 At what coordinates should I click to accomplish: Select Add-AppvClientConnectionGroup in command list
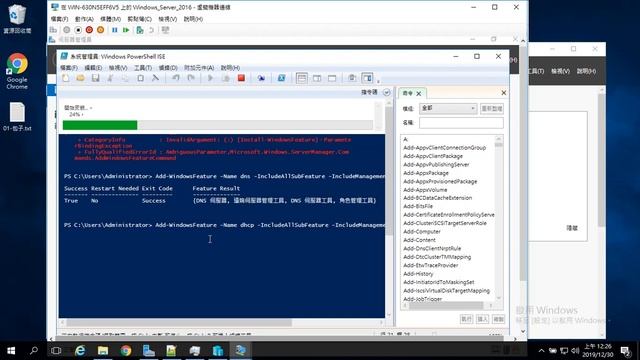tap(444, 148)
